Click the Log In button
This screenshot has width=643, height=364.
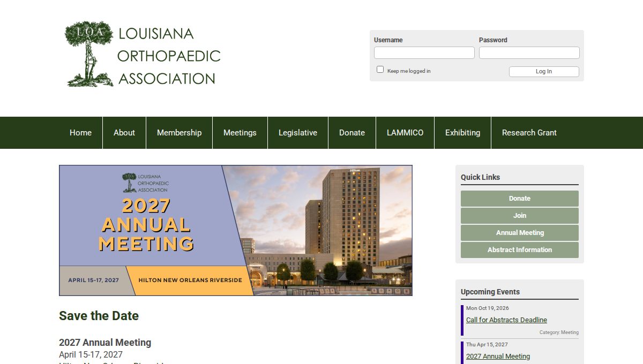coord(544,72)
